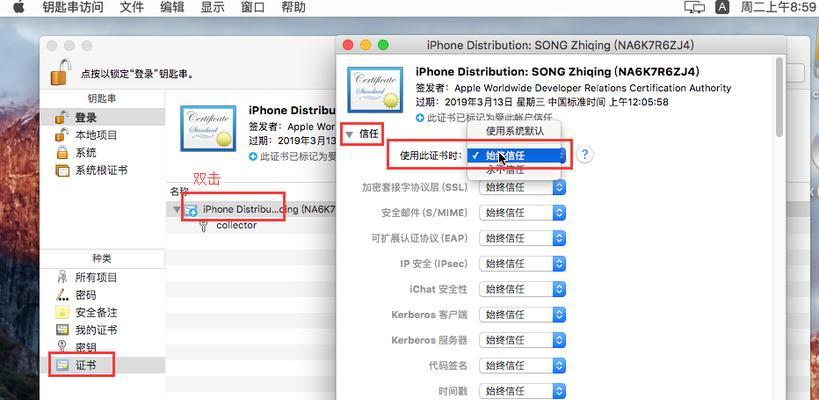This screenshot has width=819, height=400.
Task: Select the 密码 category
Action: pyautogui.click(x=102, y=295)
